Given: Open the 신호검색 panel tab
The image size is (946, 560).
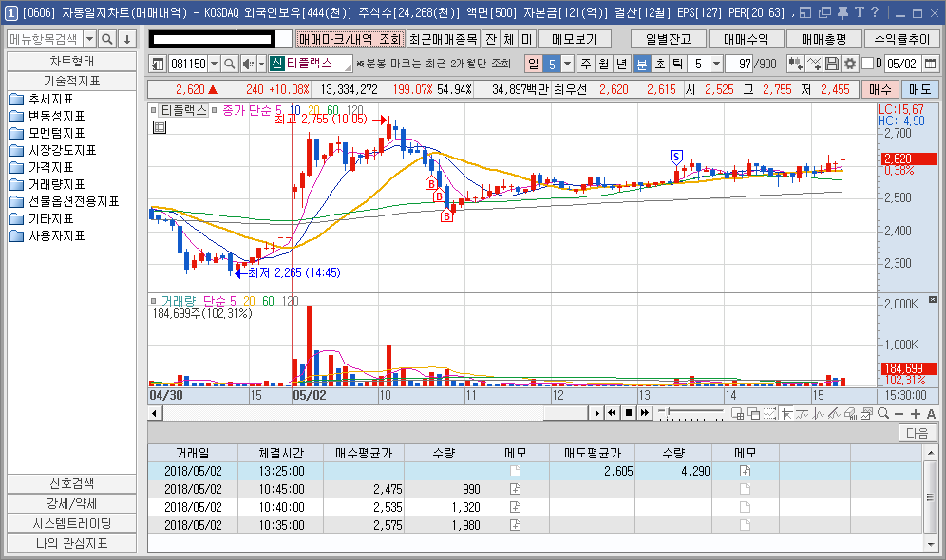Looking at the screenshot, I should (72, 483).
